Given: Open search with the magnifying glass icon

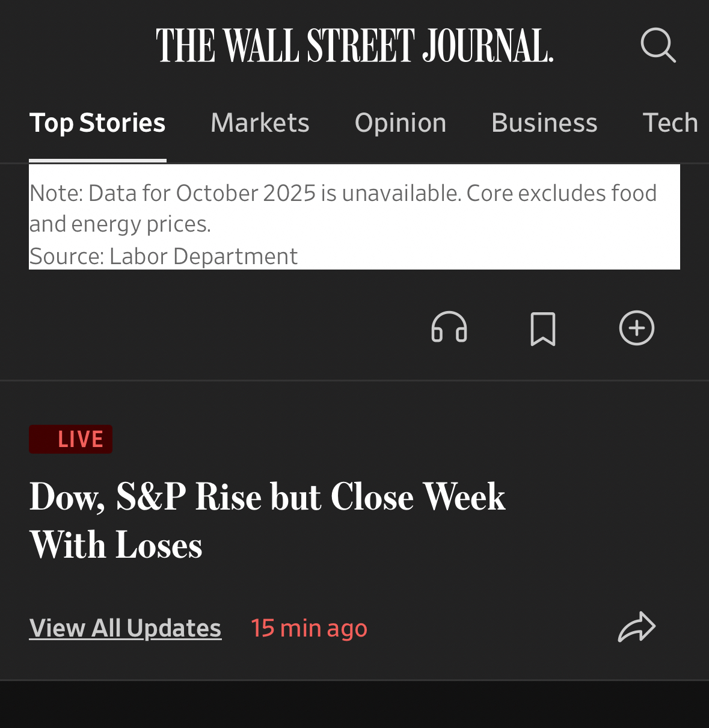Looking at the screenshot, I should pos(658,45).
